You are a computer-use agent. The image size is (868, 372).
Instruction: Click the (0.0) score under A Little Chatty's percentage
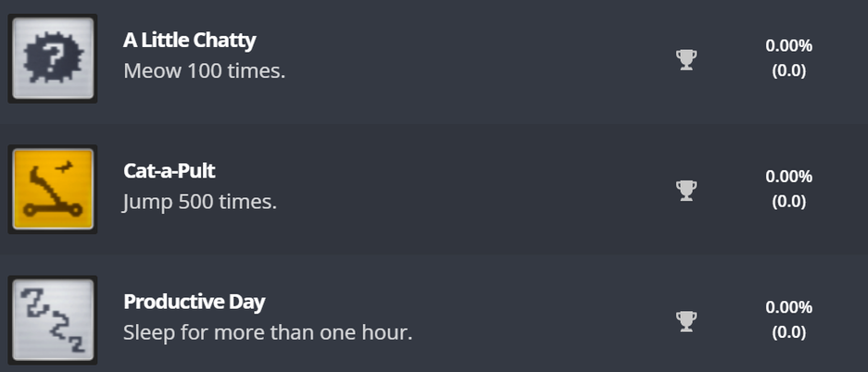(788, 70)
